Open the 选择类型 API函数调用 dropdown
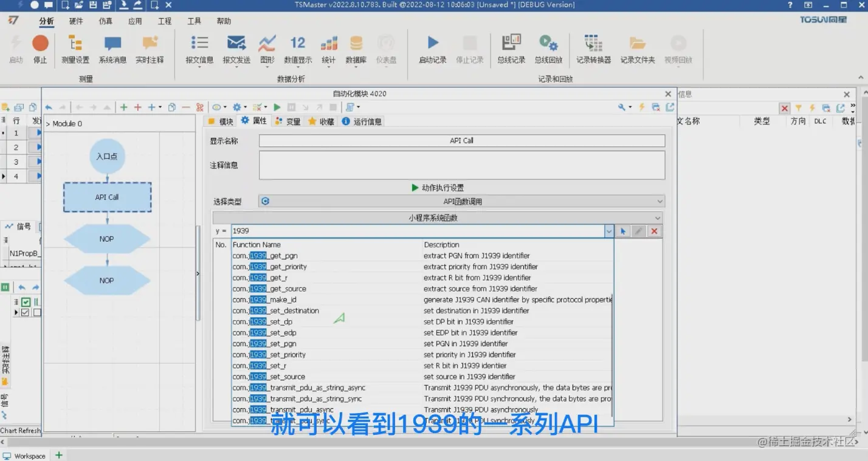Viewport: 868px width, 461px height. (x=462, y=201)
